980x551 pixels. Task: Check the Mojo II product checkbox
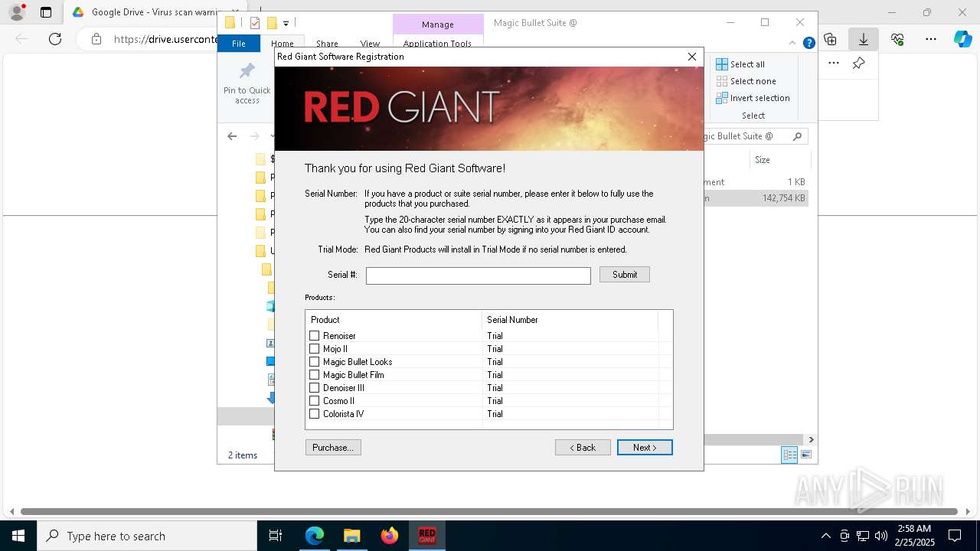(314, 349)
